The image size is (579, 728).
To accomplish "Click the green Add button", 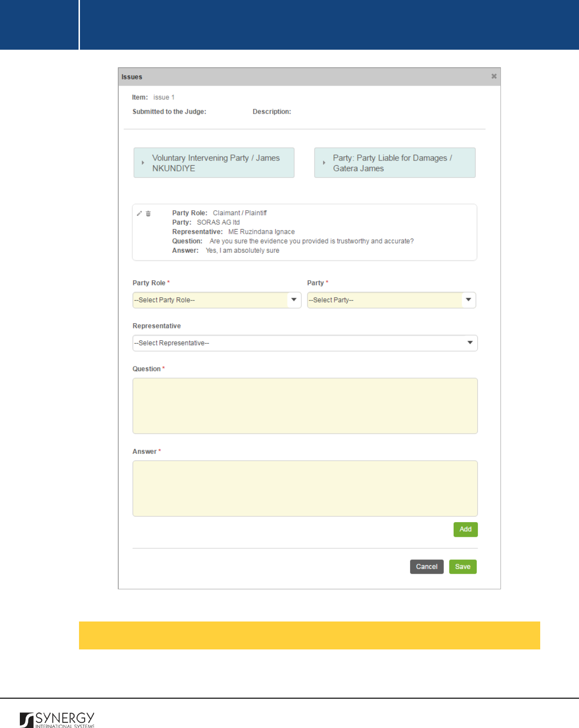I will (465, 529).
